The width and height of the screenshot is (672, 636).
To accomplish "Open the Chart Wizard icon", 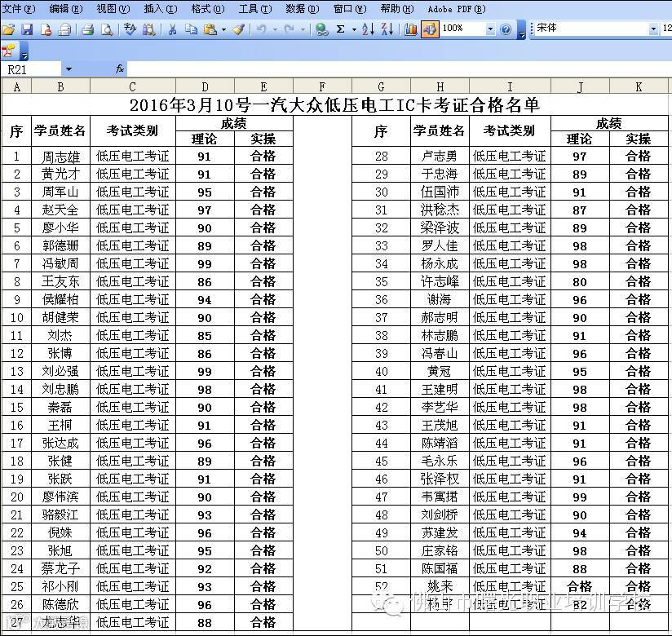I will point(410,29).
